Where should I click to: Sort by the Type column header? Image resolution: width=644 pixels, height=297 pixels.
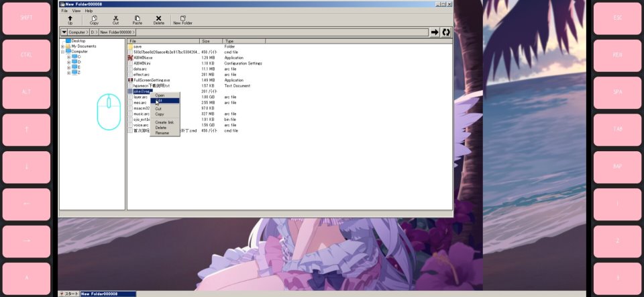pyautogui.click(x=244, y=41)
